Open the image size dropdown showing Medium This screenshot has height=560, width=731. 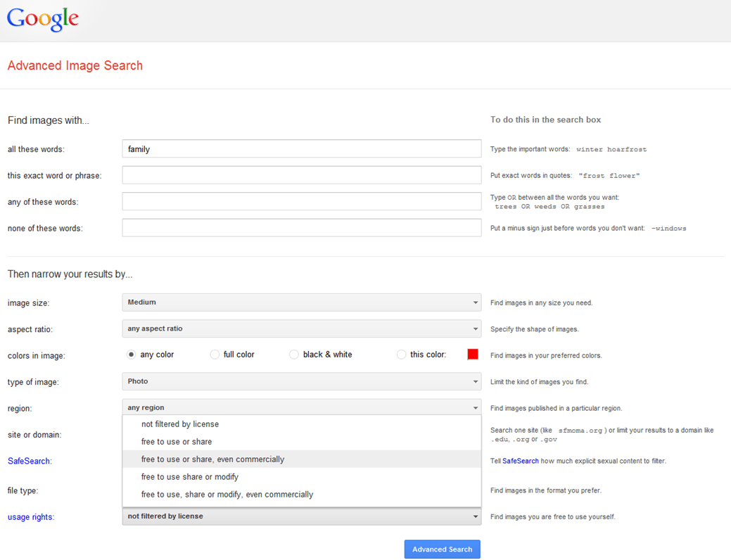point(302,302)
